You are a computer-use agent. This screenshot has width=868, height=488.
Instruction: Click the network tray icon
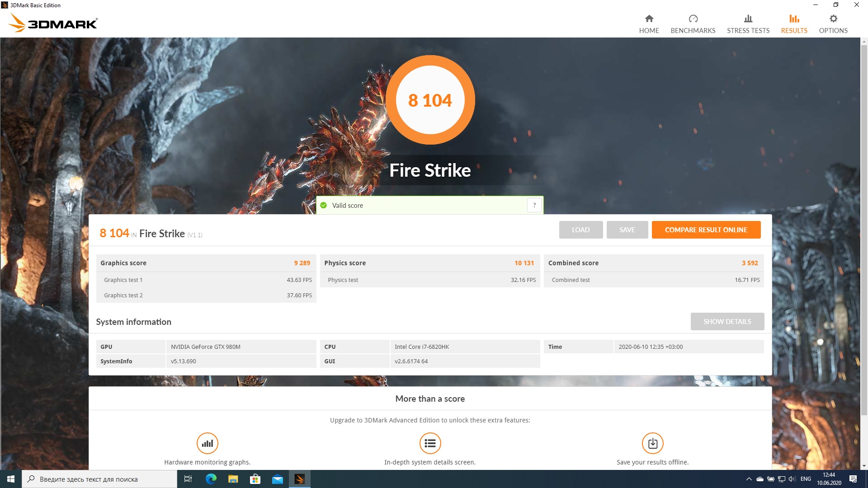(x=782, y=479)
